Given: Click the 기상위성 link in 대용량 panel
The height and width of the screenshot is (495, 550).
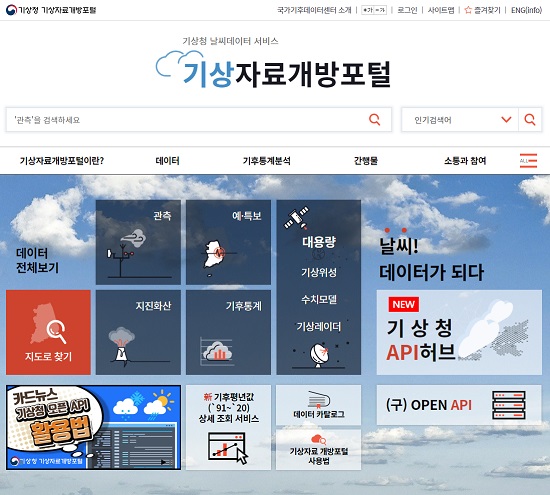Looking at the screenshot, I should (x=319, y=272).
